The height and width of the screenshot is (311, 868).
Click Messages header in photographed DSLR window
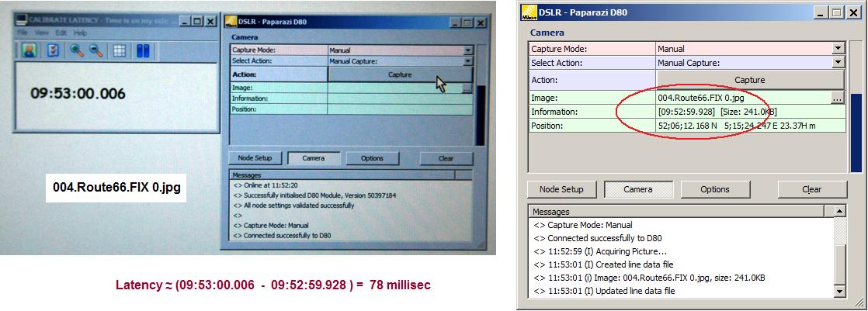coord(342,175)
